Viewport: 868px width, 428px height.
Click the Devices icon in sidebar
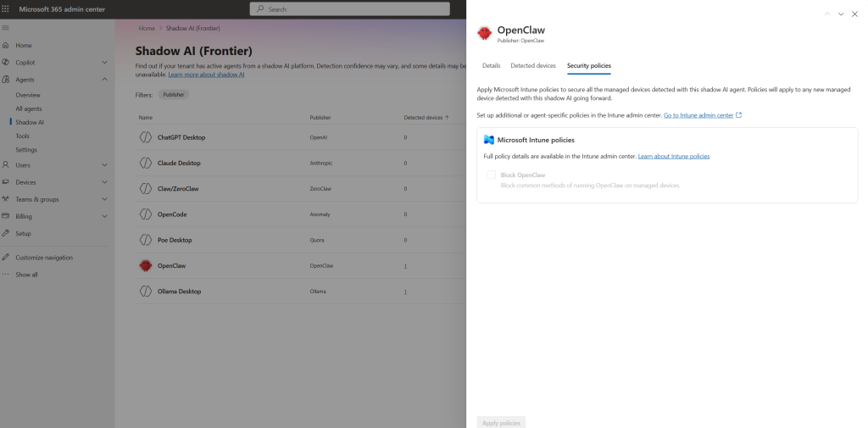(6, 182)
